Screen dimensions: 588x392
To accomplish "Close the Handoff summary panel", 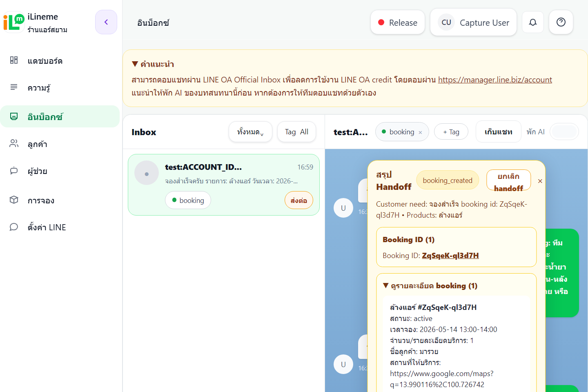I will pos(540,181).
